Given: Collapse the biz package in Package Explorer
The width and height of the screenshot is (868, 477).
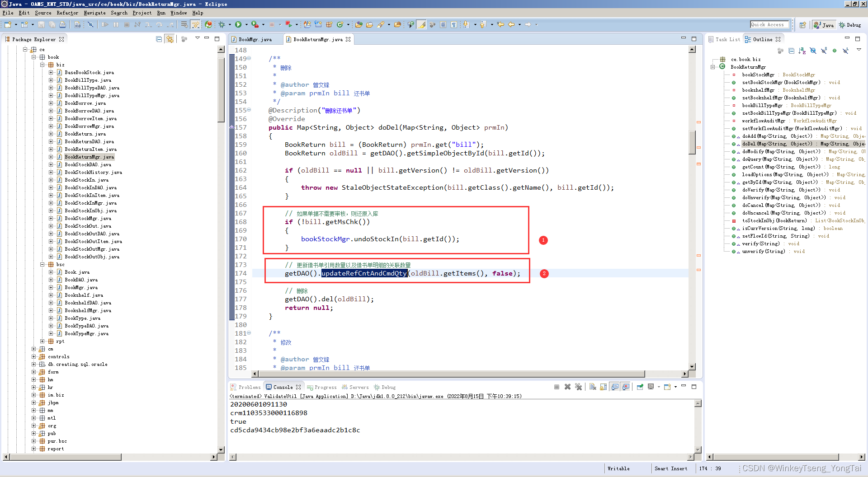Looking at the screenshot, I should [42, 65].
